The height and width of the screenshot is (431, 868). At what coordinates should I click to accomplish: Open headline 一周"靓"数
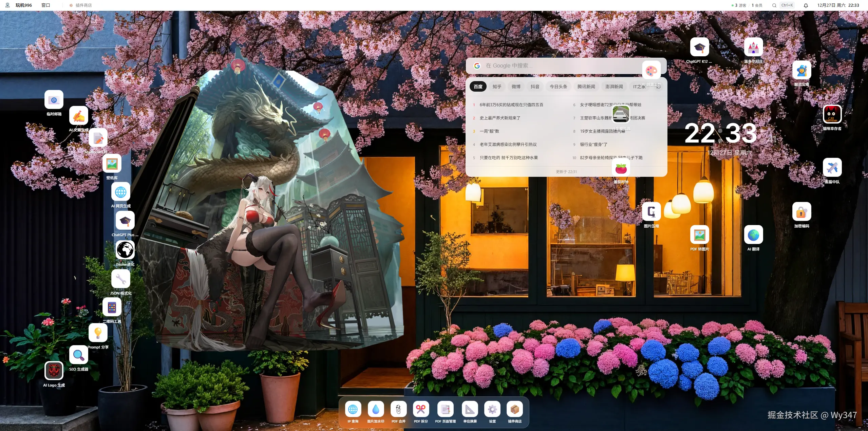point(489,131)
